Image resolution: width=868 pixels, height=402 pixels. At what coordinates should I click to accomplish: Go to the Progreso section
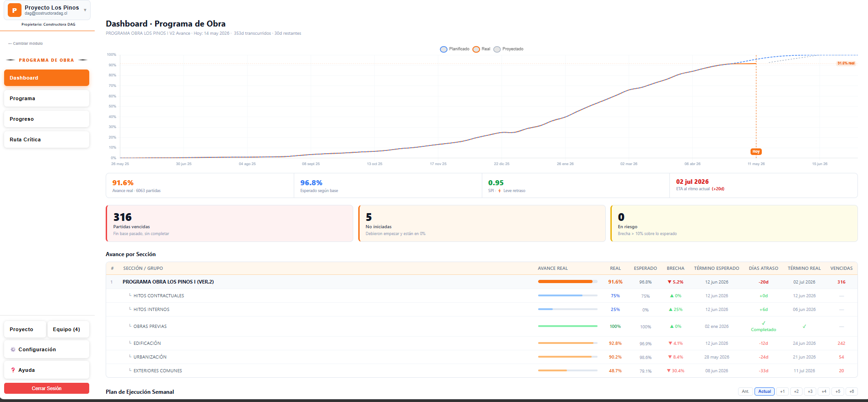pos(47,119)
